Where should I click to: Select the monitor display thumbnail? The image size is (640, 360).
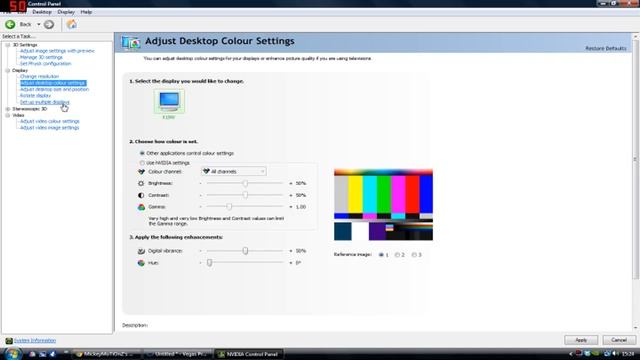[169, 102]
